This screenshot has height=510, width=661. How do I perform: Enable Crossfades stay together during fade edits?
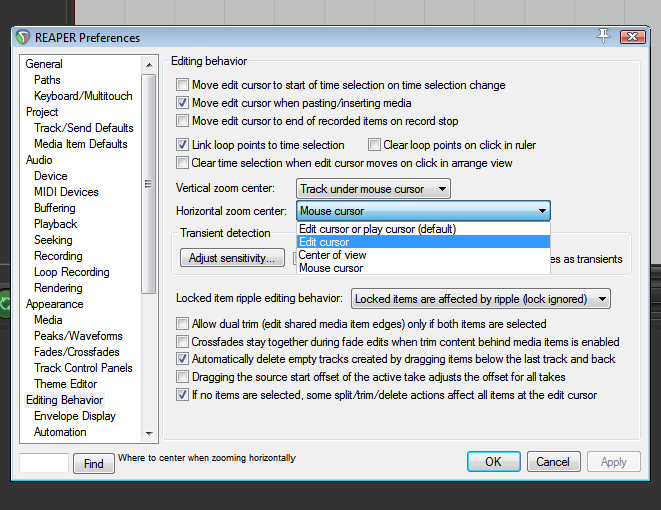(182, 341)
